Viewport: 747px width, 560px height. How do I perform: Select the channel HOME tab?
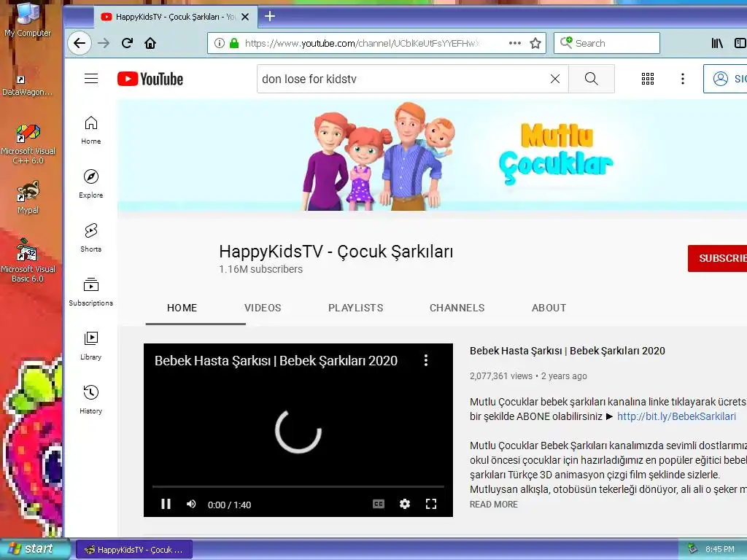182,308
